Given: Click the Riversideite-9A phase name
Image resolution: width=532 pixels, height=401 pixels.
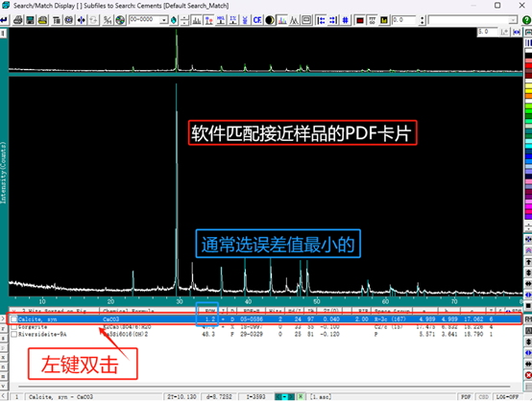Looking at the screenshot, I should (42, 334).
